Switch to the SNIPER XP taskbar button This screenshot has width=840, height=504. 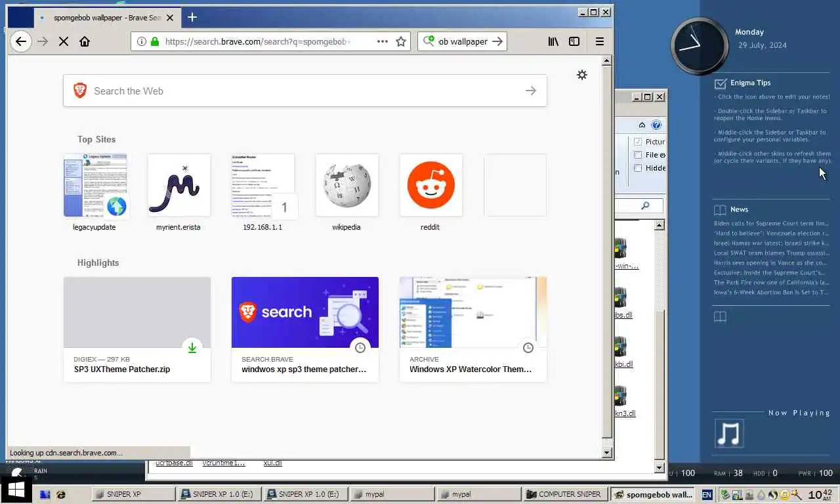click(133, 494)
